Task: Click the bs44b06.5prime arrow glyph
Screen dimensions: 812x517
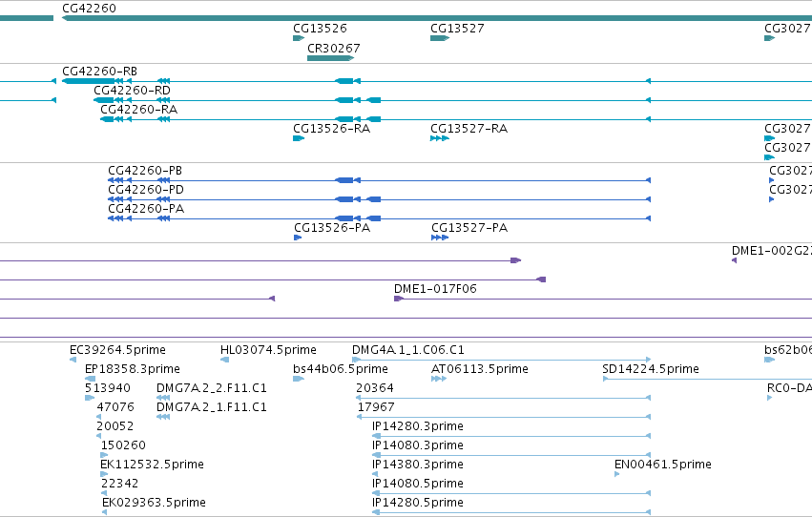Action: (299, 379)
